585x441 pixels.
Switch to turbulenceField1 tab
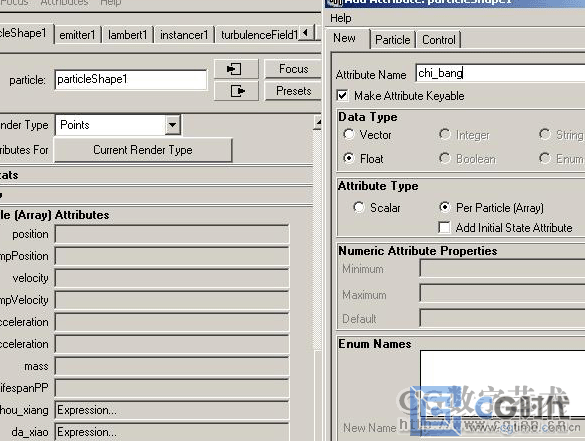[x=258, y=35]
